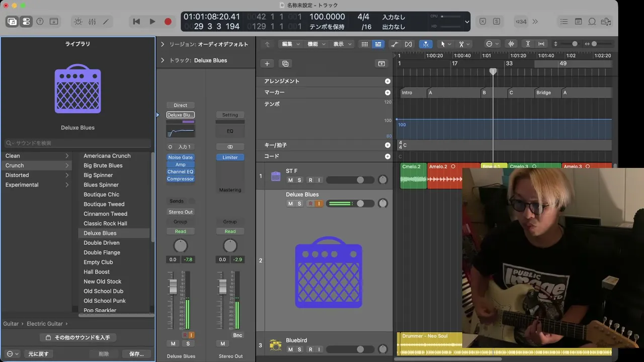644x362 pixels.
Task: Click the サウンドを検索 search field
Action: point(77,143)
